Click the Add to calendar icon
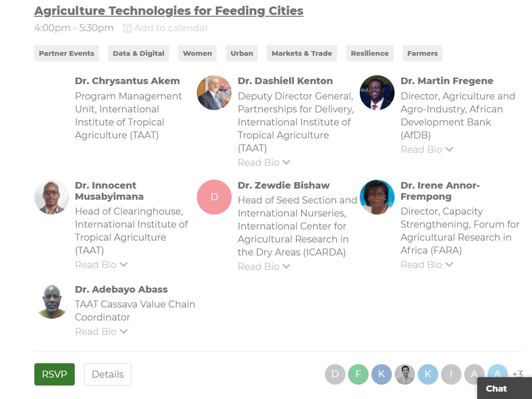 point(127,28)
